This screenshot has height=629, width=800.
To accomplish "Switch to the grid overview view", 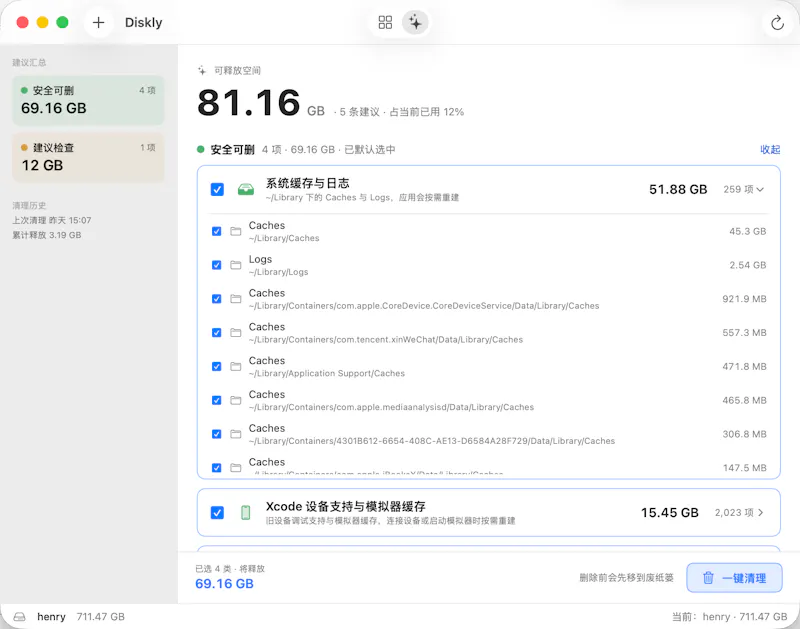I will tap(385, 22).
